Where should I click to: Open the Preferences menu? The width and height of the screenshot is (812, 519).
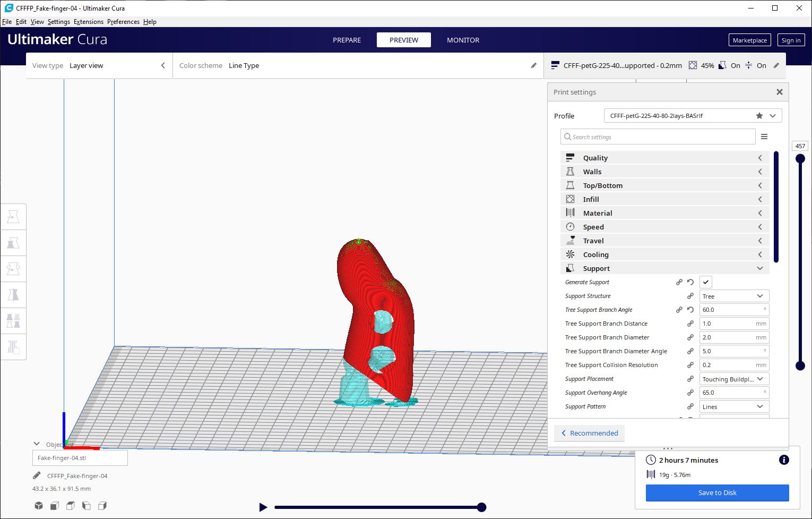(x=123, y=22)
